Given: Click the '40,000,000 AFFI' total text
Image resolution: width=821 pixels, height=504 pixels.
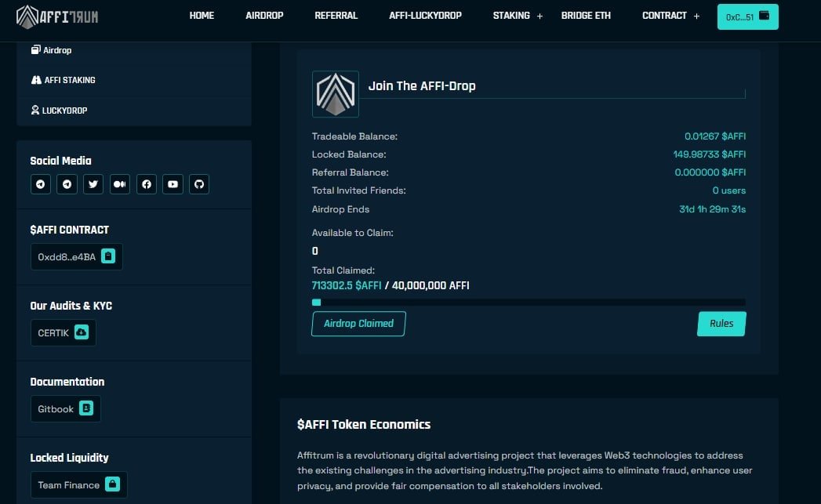Looking at the screenshot, I should (430, 285).
